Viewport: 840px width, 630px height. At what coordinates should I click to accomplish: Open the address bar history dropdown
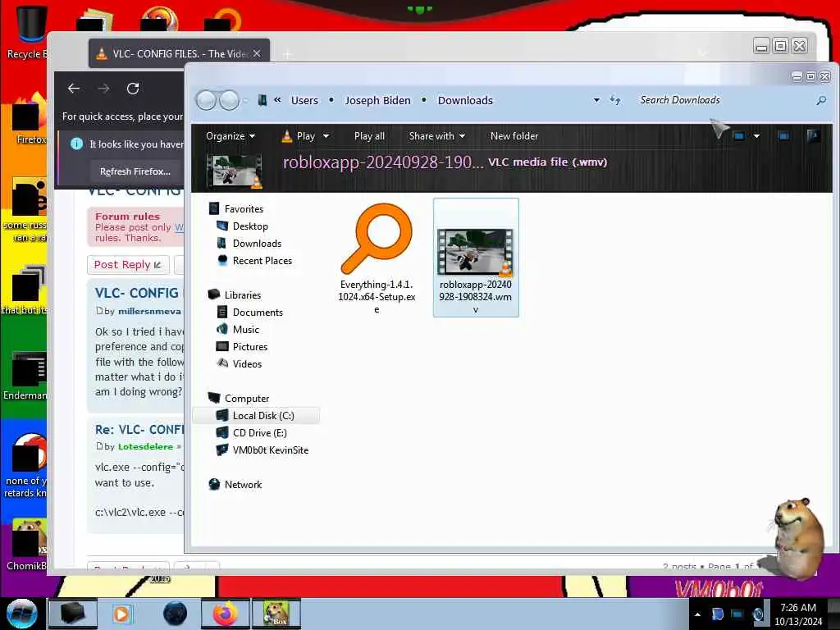tap(596, 100)
